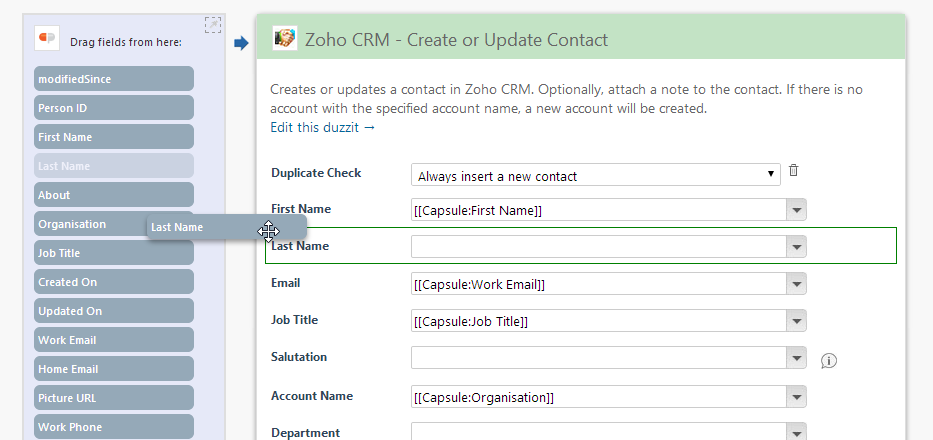Select the Work Email field chip
The image size is (933, 440).
114,340
